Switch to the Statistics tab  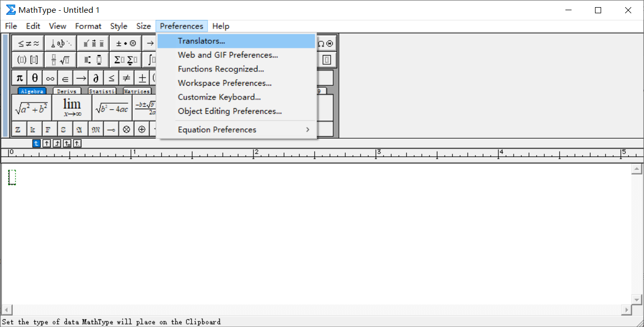point(102,91)
